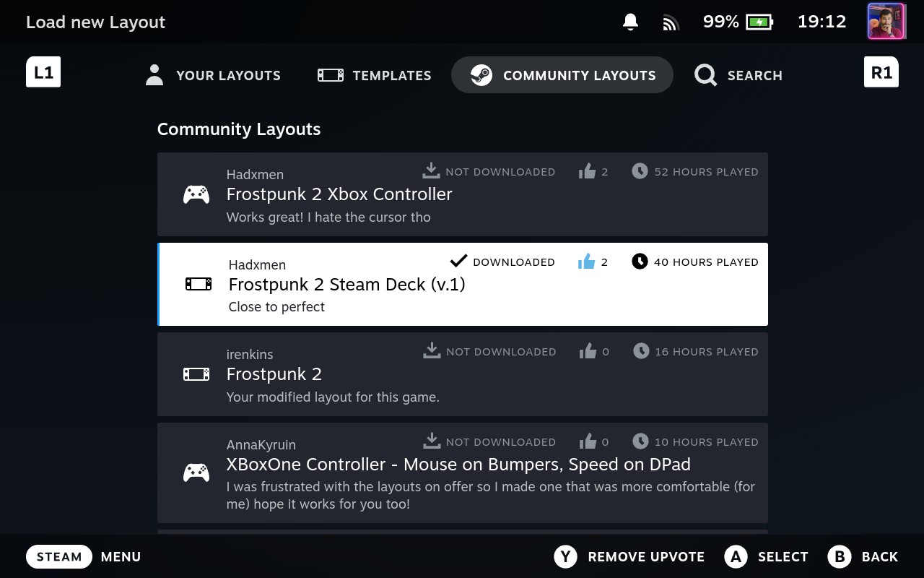This screenshot has height=578, width=924.
Task: Click the Steam Deck icon for Frostpunk 2 Steam Deck (v.1)
Action: 199,284
